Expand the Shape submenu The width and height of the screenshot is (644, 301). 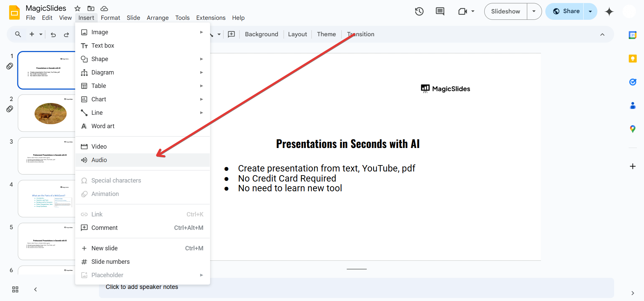(x=143, y=59)
